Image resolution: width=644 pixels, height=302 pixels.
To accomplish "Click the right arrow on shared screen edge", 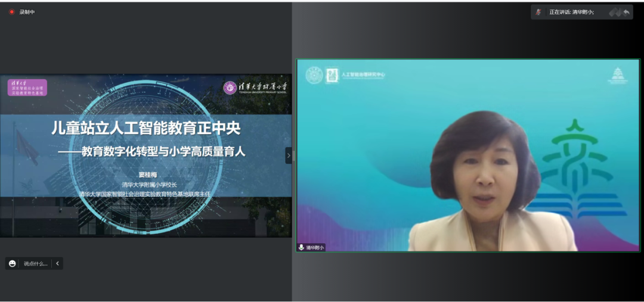I will coord(289,155).
